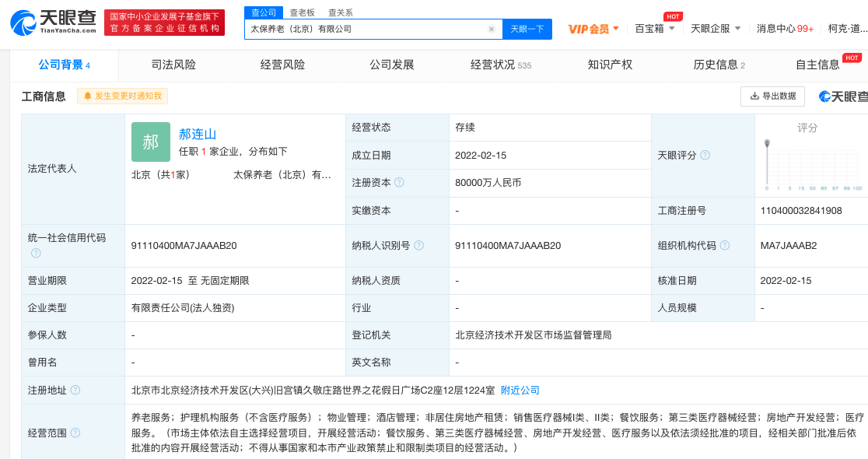Open the 司法风险 tab

pos(173,65)
